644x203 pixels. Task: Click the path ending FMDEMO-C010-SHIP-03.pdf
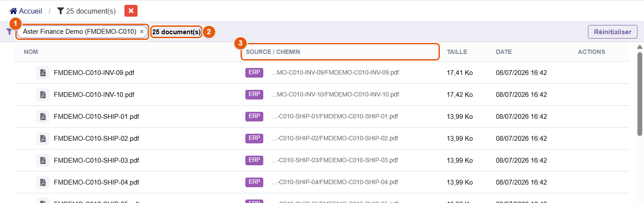[x=335, y=160]
